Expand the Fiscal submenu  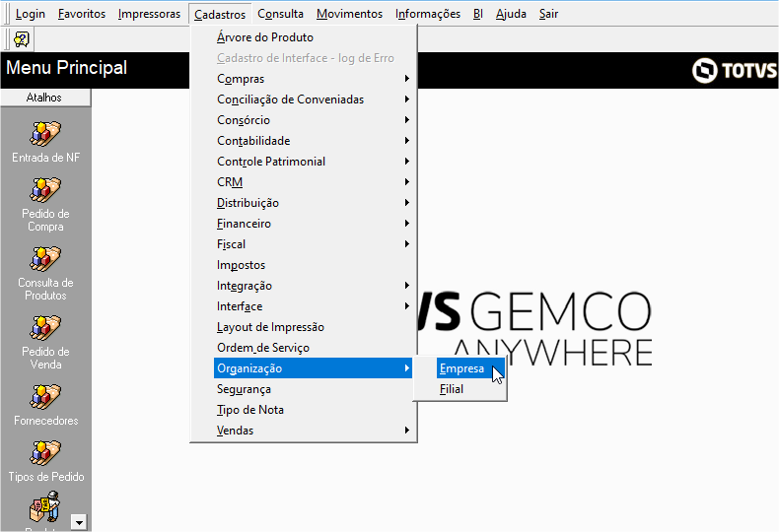pos(314,244)
